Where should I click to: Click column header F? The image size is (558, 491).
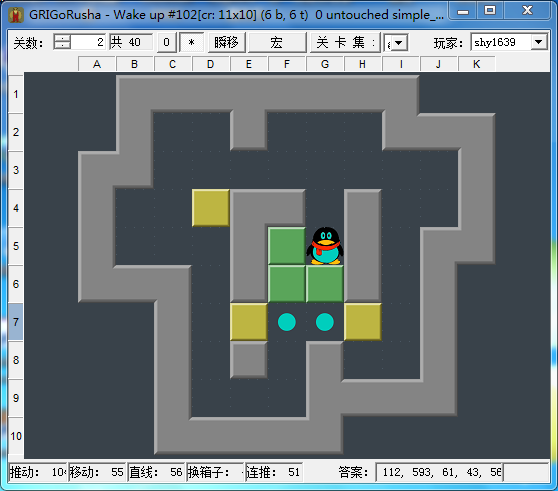tap(287, 64)
